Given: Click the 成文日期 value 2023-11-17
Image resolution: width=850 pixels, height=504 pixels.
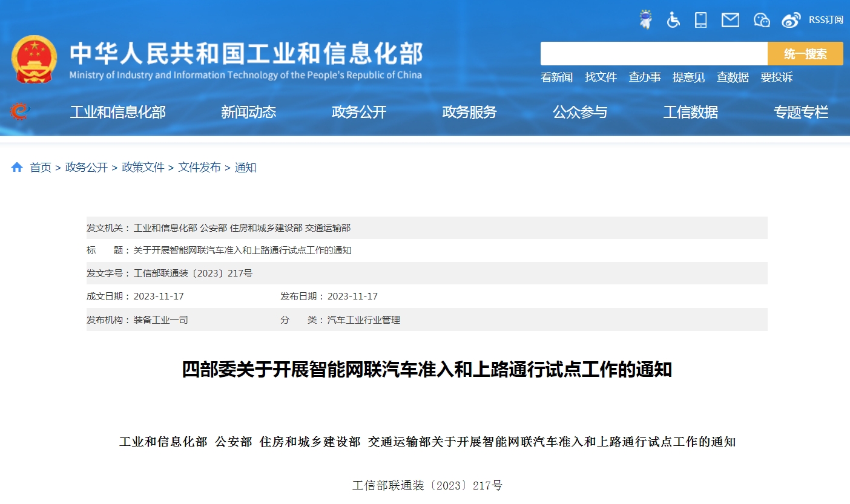Looking at the screenshot, I should [x=159, y=296].
